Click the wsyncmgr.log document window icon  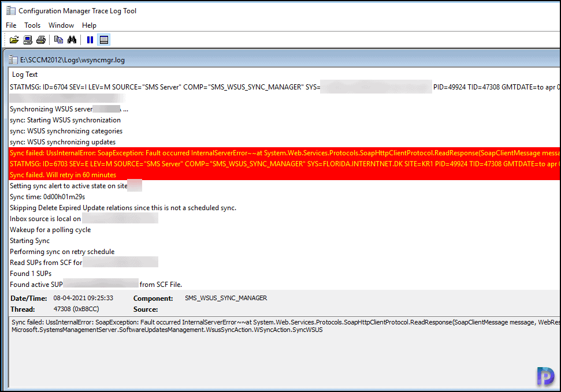[13, 59]
